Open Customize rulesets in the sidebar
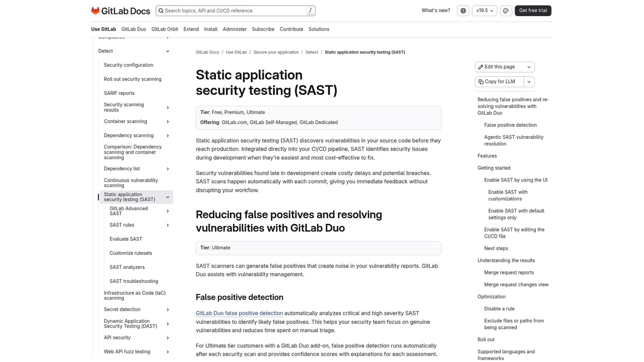 (x=131, y=253)
